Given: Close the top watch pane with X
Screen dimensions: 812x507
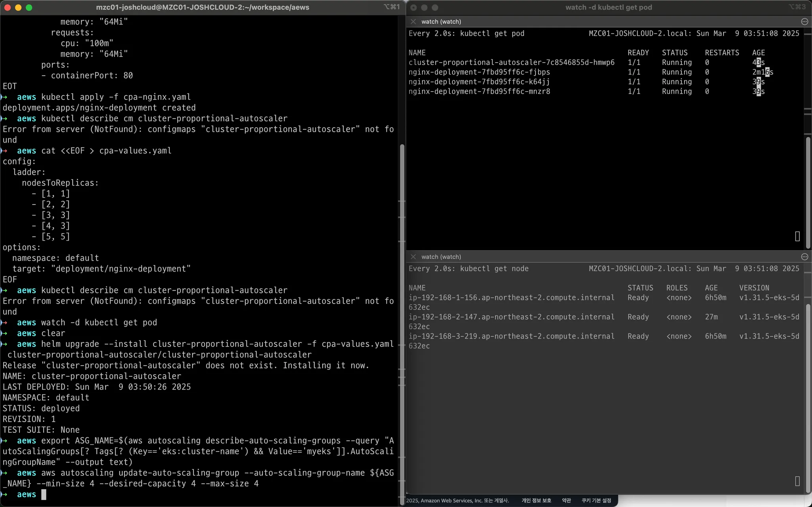Looking at the screenshot, I should coord(413,21).
